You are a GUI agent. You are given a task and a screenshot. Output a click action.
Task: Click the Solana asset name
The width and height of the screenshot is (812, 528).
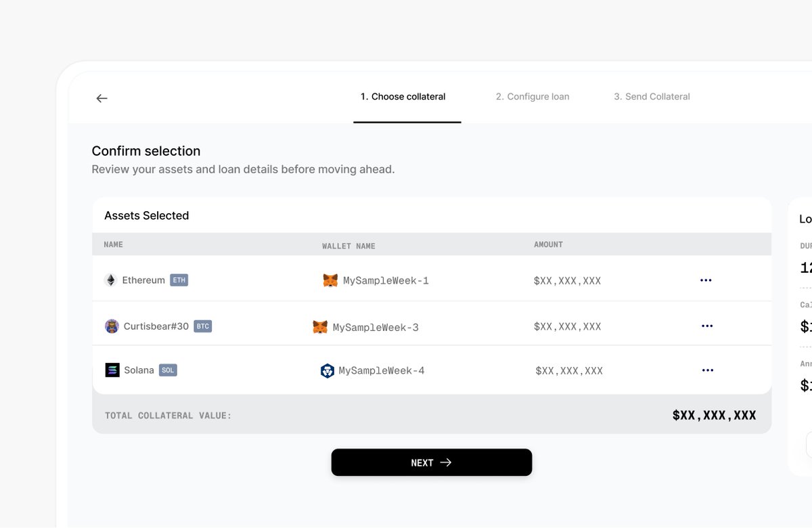pyautogui.click(x=139, y=370)
